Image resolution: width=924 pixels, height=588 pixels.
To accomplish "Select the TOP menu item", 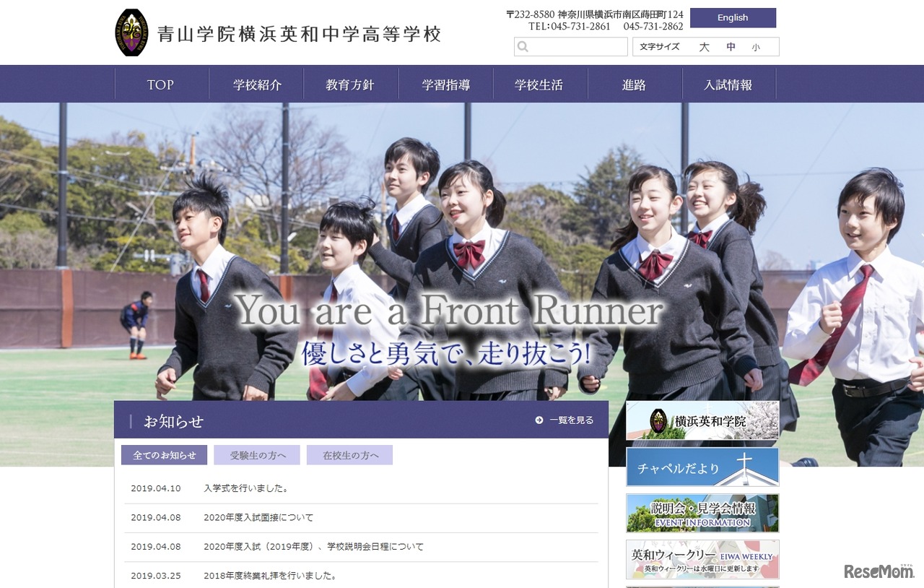I will pos(160,84).
